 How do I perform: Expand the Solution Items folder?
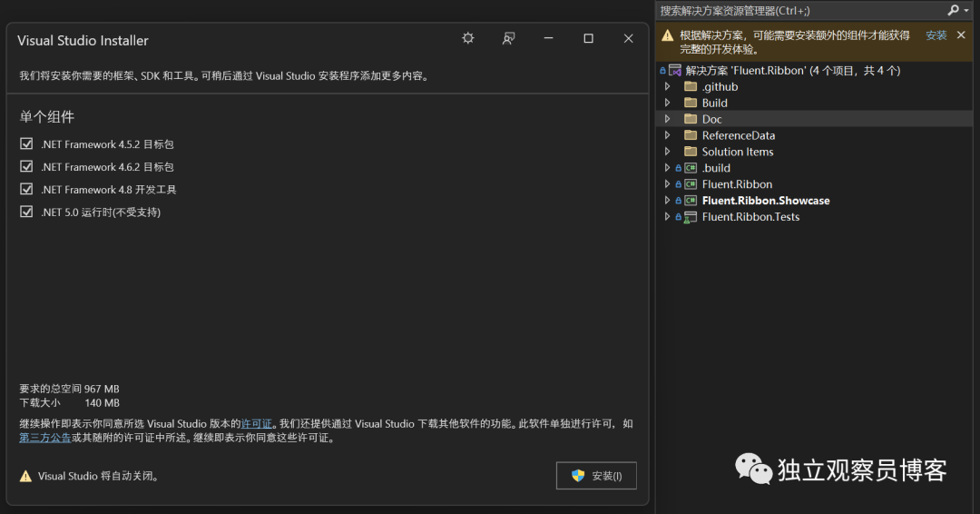coord(667,152)
